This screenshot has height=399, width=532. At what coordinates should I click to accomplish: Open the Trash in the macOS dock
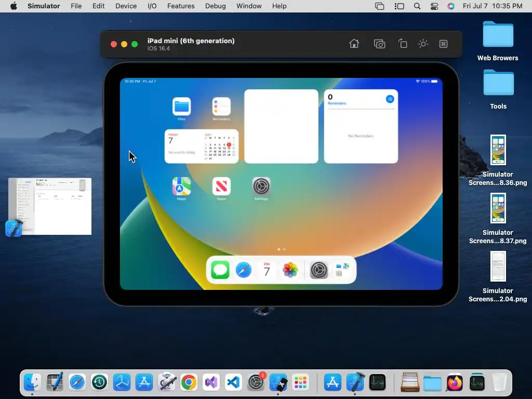(x=499, y=382)
